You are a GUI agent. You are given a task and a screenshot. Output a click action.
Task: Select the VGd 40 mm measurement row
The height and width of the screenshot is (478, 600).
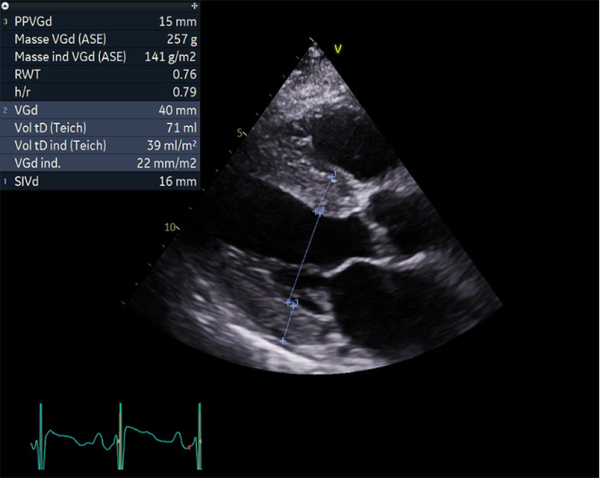pyautogui.click(x=100, y=110)
